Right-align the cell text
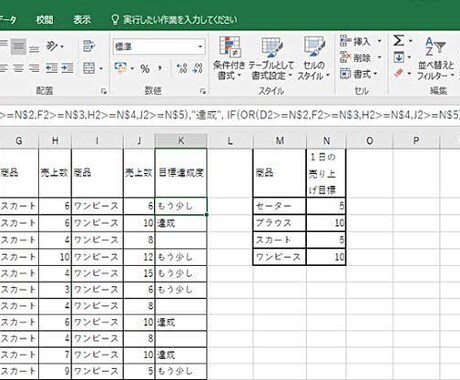Viewport: 460px width, 380px height. [34, 68]
